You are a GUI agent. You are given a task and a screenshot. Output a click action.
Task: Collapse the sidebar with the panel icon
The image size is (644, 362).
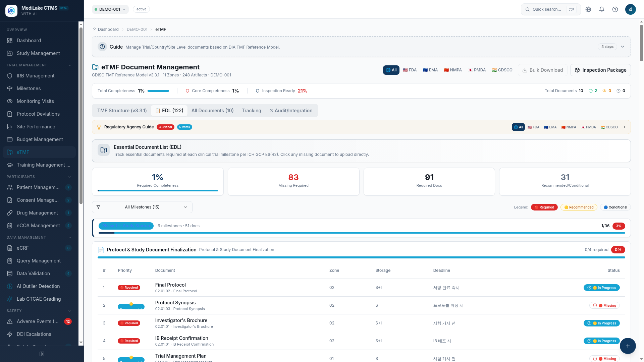point(42,354)
